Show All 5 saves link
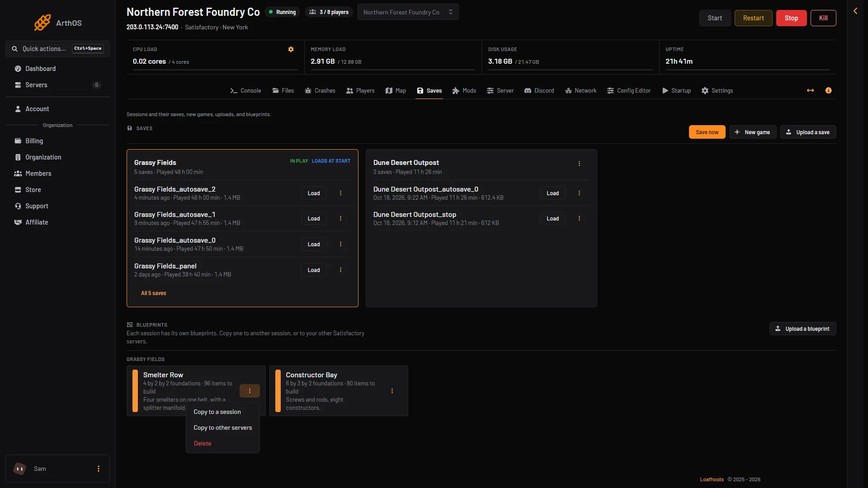 click(153, 293)
